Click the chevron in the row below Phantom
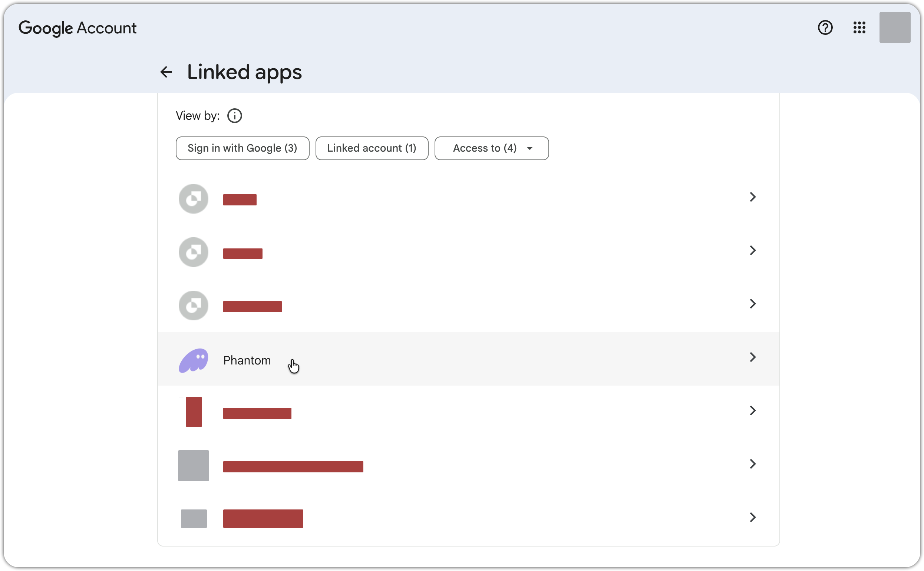This screenshot has width=924, height=571. [x=752, y=410]
